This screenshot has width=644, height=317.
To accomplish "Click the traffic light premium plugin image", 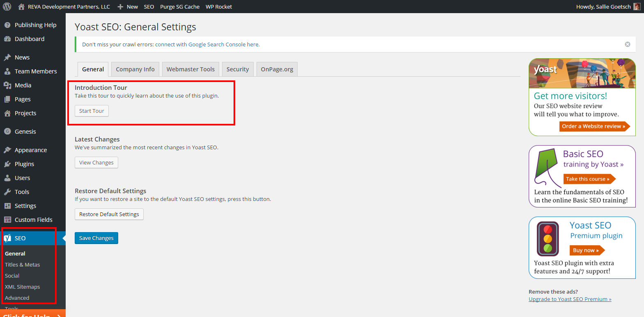I will (x=548, y=239).
